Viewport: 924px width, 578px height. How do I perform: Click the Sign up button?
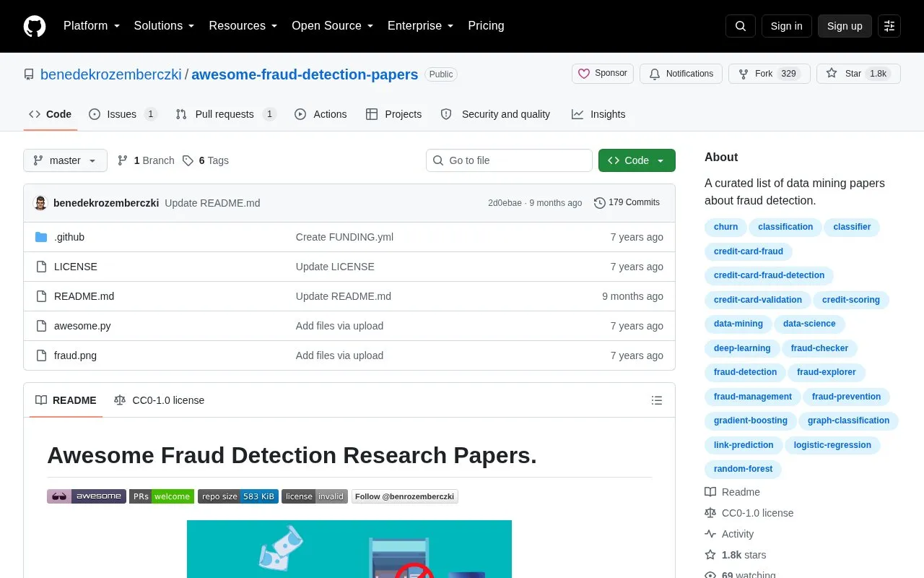click(x=845, y=26)
